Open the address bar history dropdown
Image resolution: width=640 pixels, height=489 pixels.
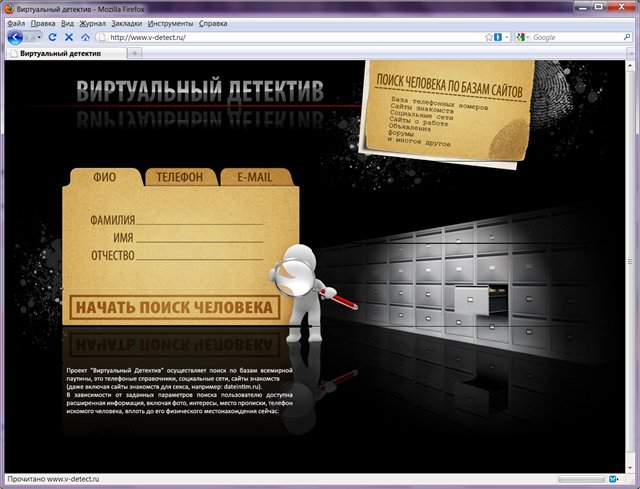point(508,37)
